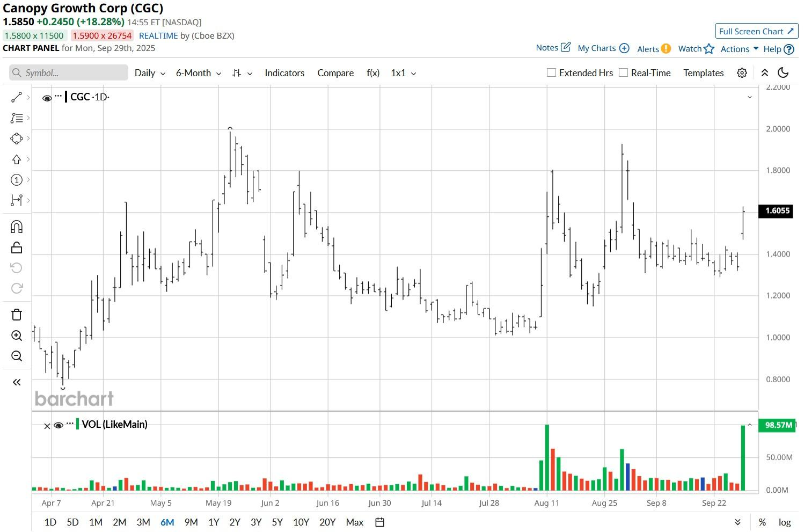This screenshot has height=532, width=804.
Task: Select the Max time range
Action: coord(355,522)
